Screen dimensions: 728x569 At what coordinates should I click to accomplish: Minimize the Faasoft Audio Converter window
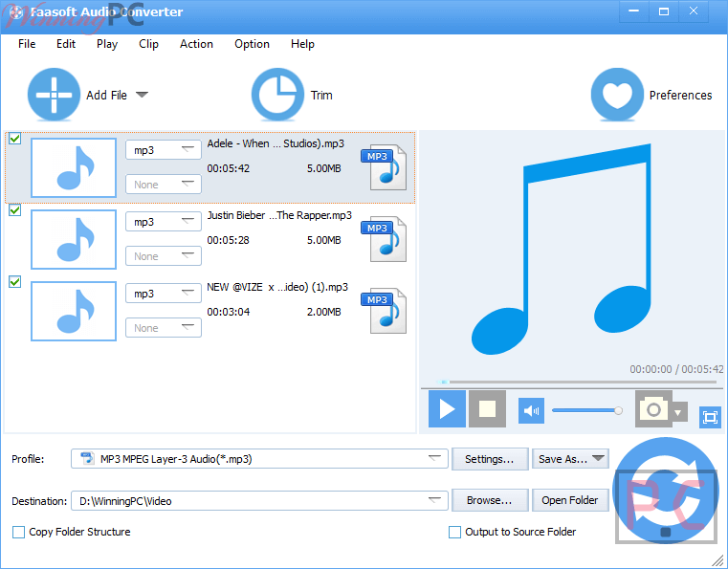click(x=633, y=11)
